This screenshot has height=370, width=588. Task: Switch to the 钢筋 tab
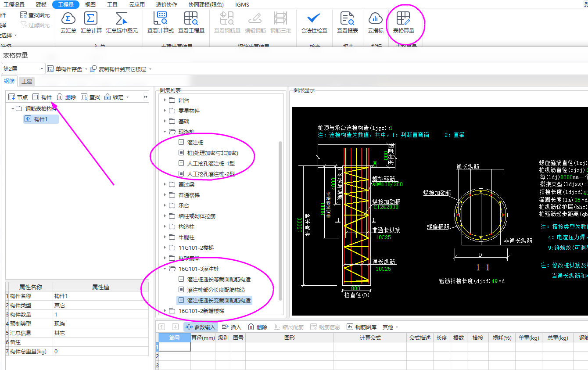click(9, 81)
